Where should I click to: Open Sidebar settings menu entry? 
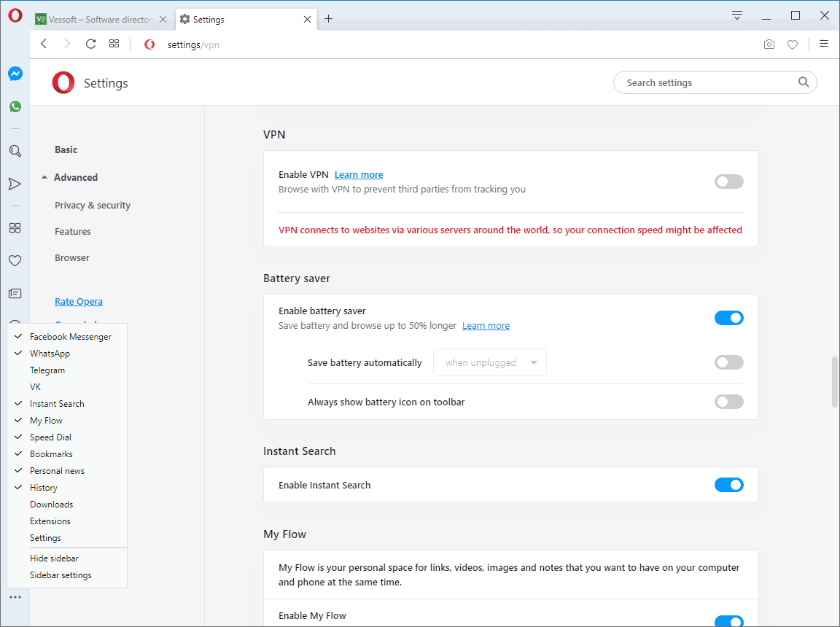point(67,575)
